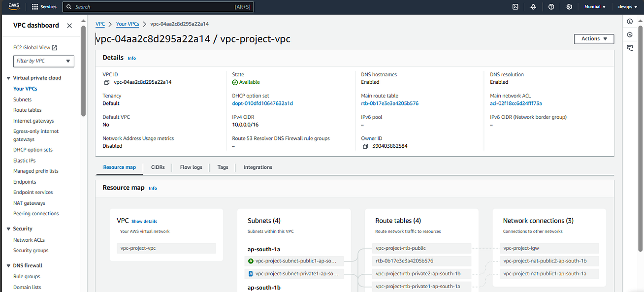The image size is (644, 292).
Task: Open Elastic IPs in the sidebar
Action: click(24, 161)
